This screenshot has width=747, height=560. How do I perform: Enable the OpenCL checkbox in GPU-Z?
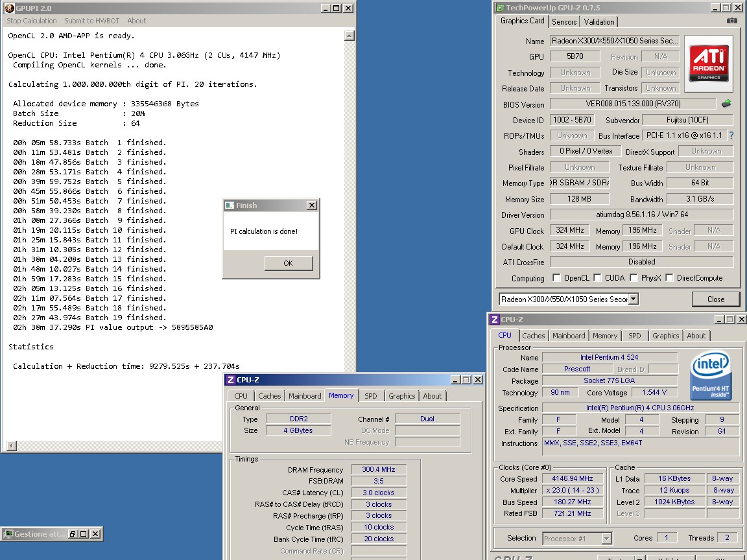[556, 277]
